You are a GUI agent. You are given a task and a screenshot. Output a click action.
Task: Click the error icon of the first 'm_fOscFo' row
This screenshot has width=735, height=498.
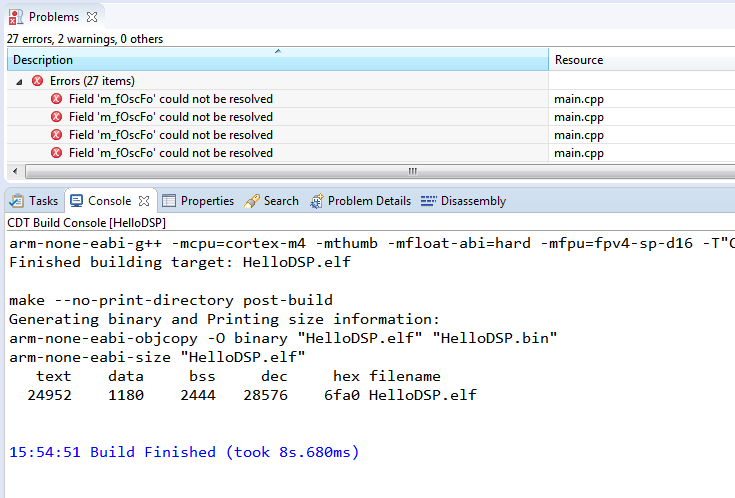coord(58,99)
